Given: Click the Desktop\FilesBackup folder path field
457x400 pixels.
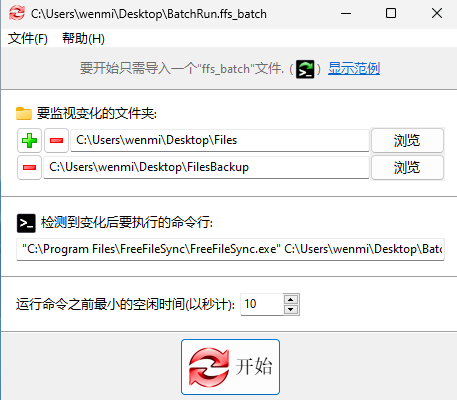Looking at the screenshot, I should 206,167.
